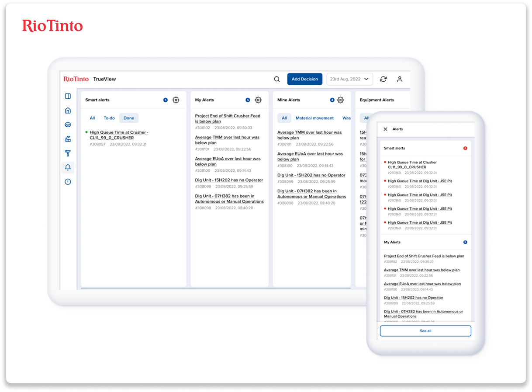The height and width of the screenshot is (392, 532).
Task: Select the All tab under Equipment Alerts
Action: coord(366,118)
